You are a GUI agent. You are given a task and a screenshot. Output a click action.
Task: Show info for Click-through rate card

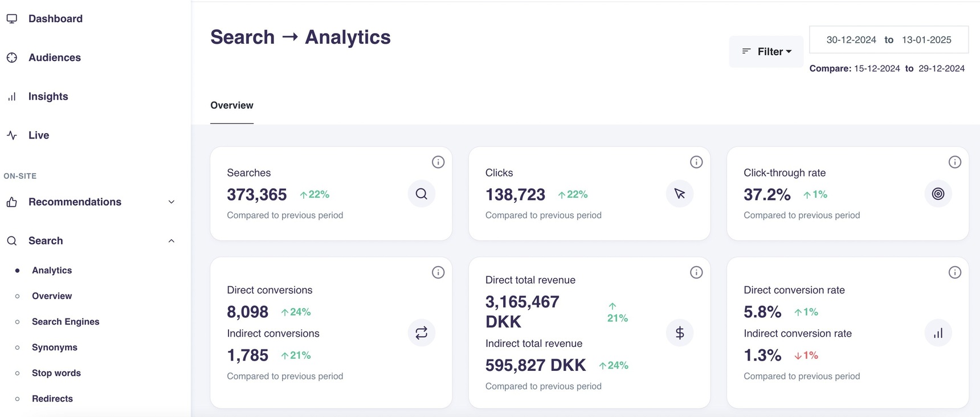coord(955,162)
